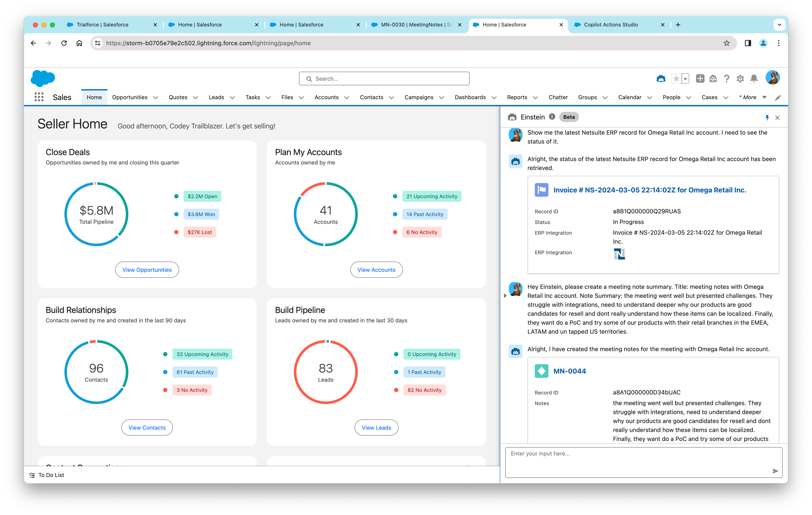Screen dimensions: 812x515
Task: Send the Einstein message with the arrow icon
Action: tap(775, 471)
